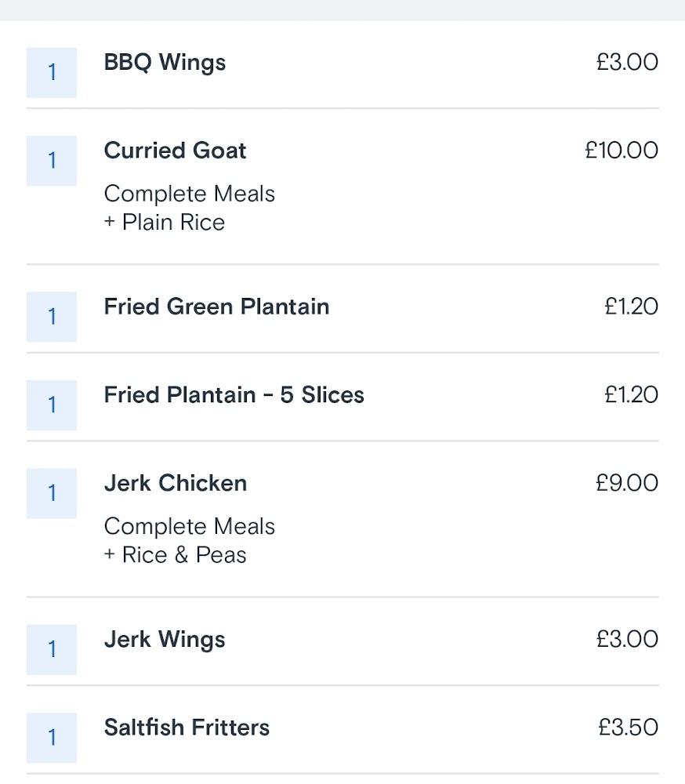Click Complete Meals under Jerk Chicken

[189, 526]
